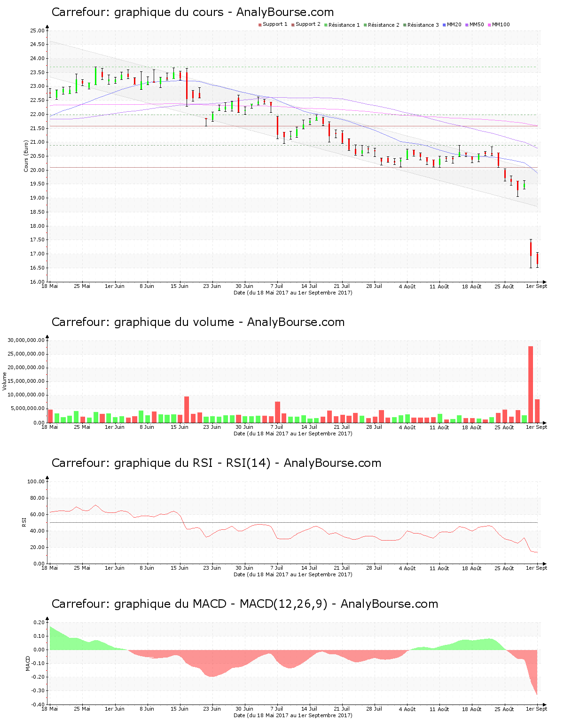This screenshot has height=728, width=564.
Task: Click the last red candlestick near 17.00
Action: coord(537,259)
